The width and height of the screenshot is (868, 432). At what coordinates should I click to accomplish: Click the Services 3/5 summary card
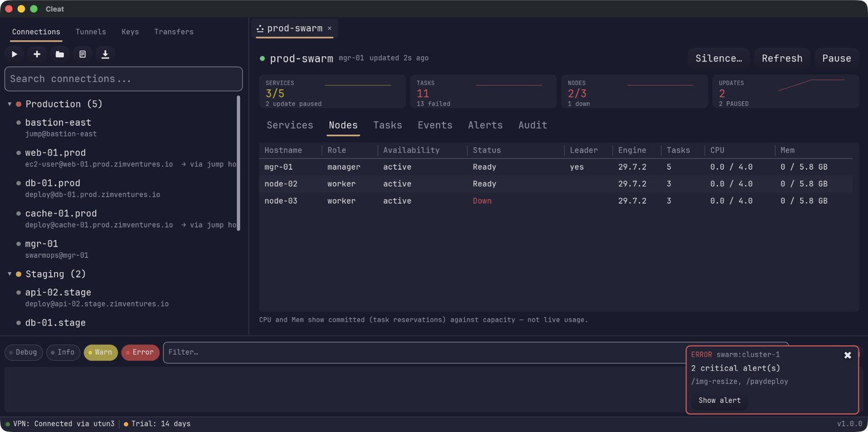pyautogui.click(x=332, y=91)
